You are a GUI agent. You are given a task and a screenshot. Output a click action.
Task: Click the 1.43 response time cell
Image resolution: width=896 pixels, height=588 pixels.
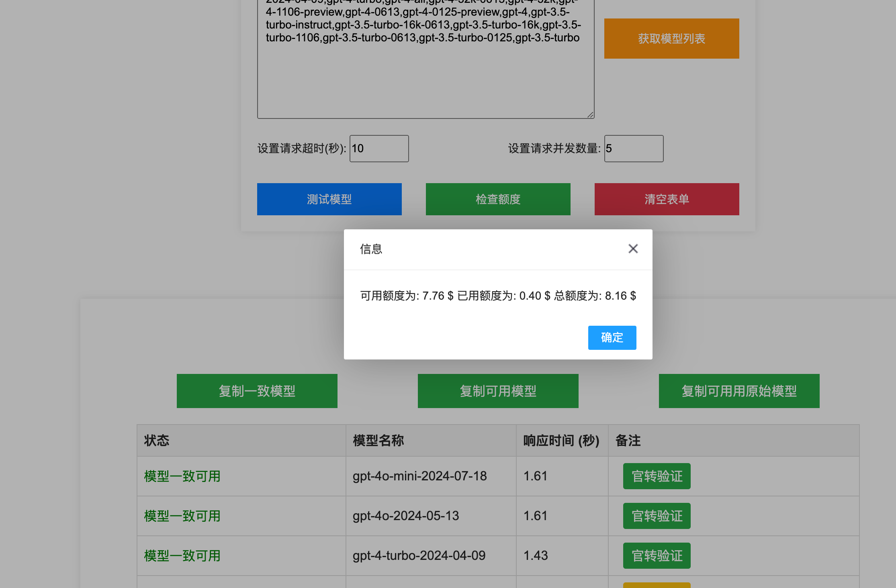click(x=562, y=556)
